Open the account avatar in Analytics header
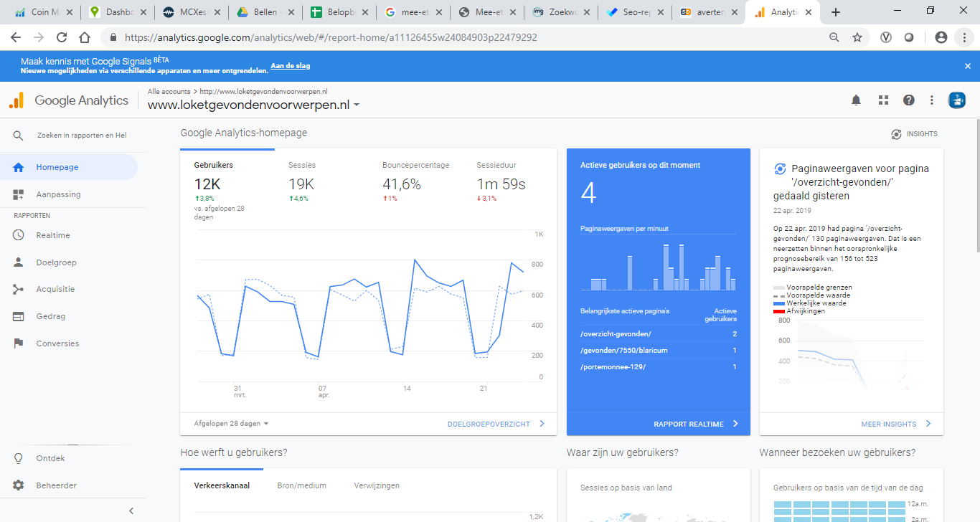 click(956, 100)
